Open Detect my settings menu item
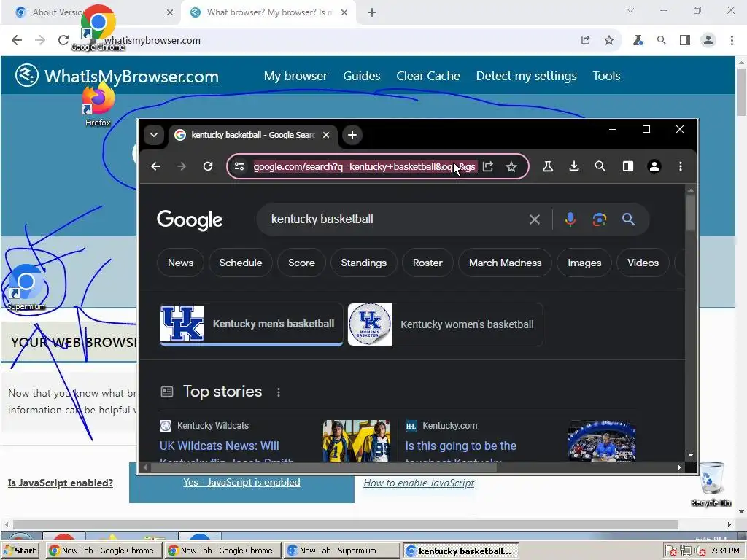Viewport: 747px width, 560px height. pos(527,76)
